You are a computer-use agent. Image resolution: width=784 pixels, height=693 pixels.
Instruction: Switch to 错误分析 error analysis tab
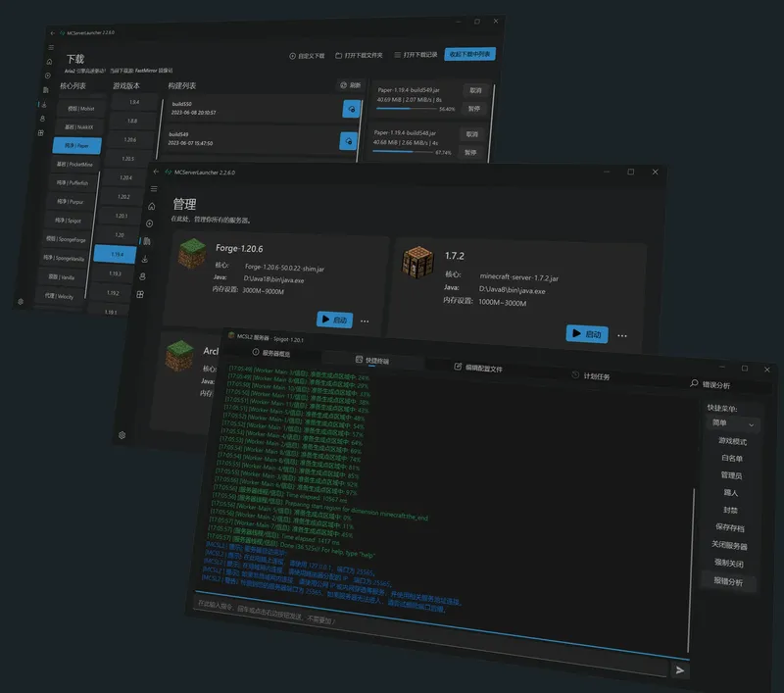pos(710,384)
